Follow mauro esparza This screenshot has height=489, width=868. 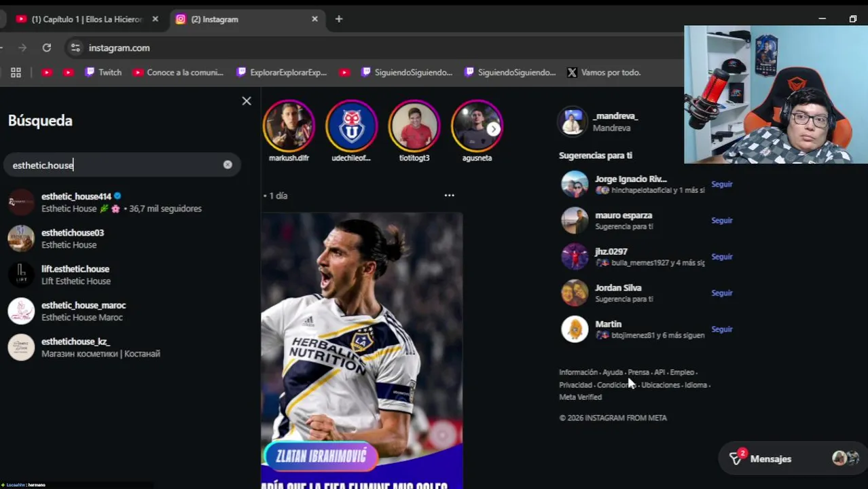(721, 220)
